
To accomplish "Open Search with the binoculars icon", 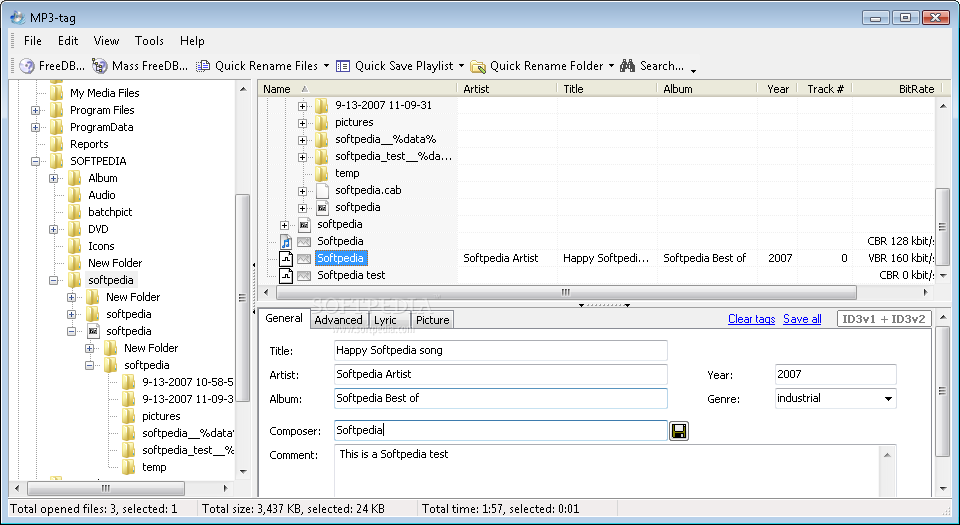I will (x=628, y=65).
